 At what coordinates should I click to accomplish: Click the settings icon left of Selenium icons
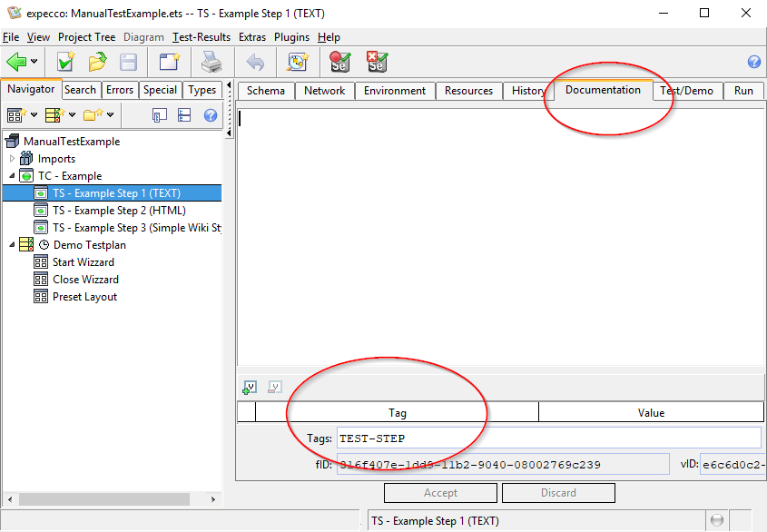(x=298, y=62)
